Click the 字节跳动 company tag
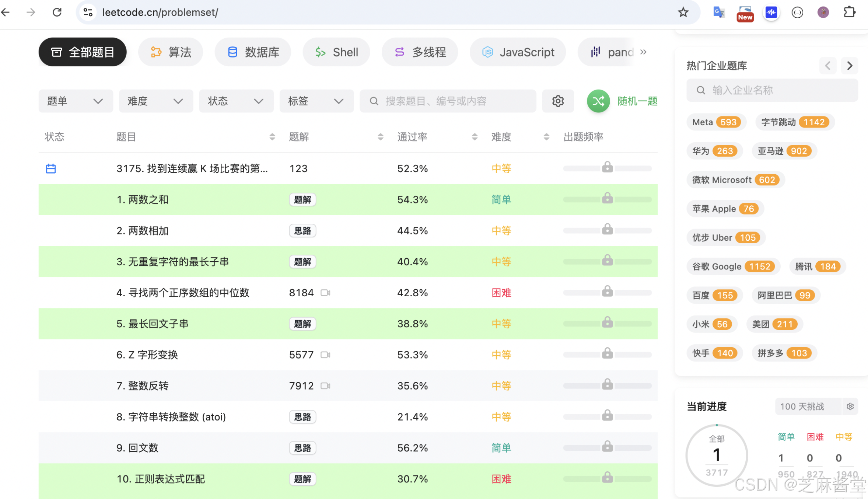Viewport: 868px width, 499px height. click(x=795, y=122)
